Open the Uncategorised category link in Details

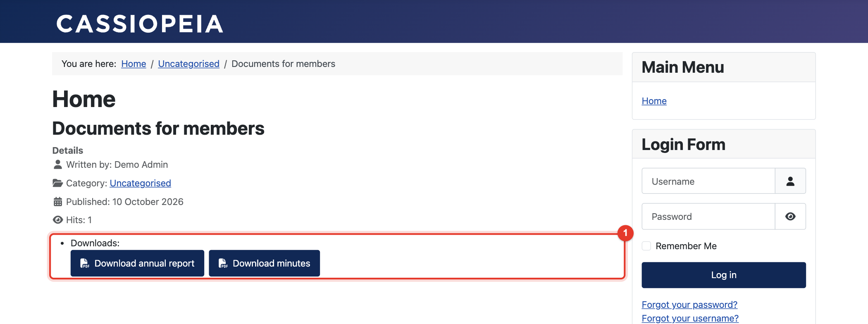point(140,183)
